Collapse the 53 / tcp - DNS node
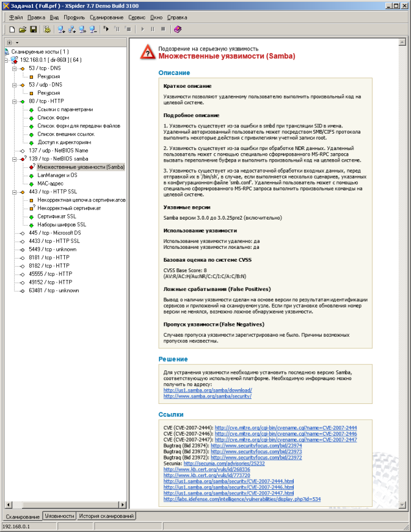This screenshot has width=411, height=532. pos(14,68)
